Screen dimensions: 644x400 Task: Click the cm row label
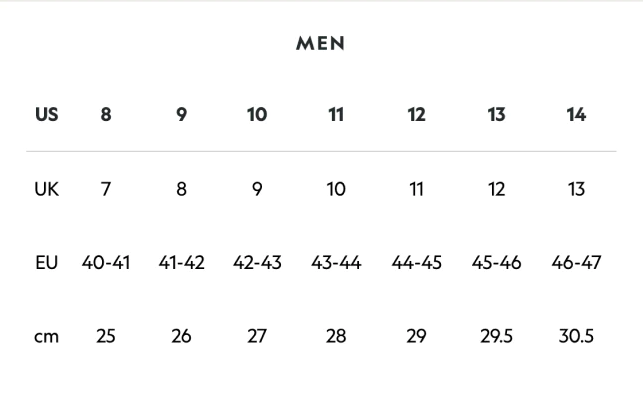[47, 337]
